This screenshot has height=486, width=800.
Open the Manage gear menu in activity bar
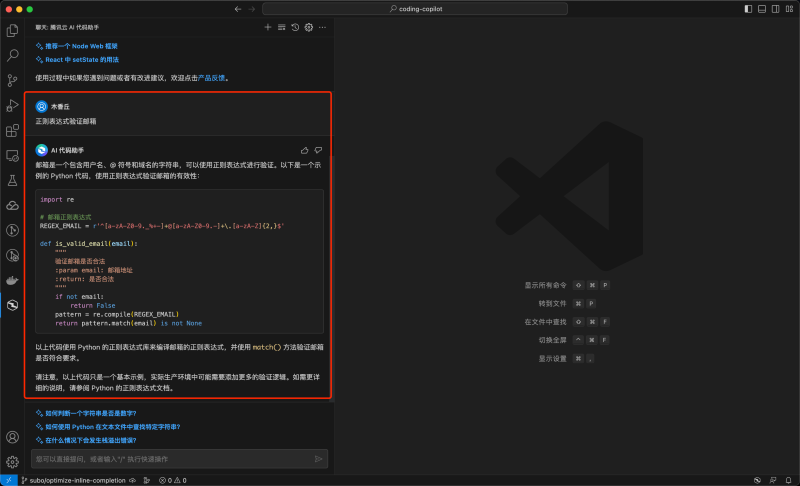tap(12, 461)
